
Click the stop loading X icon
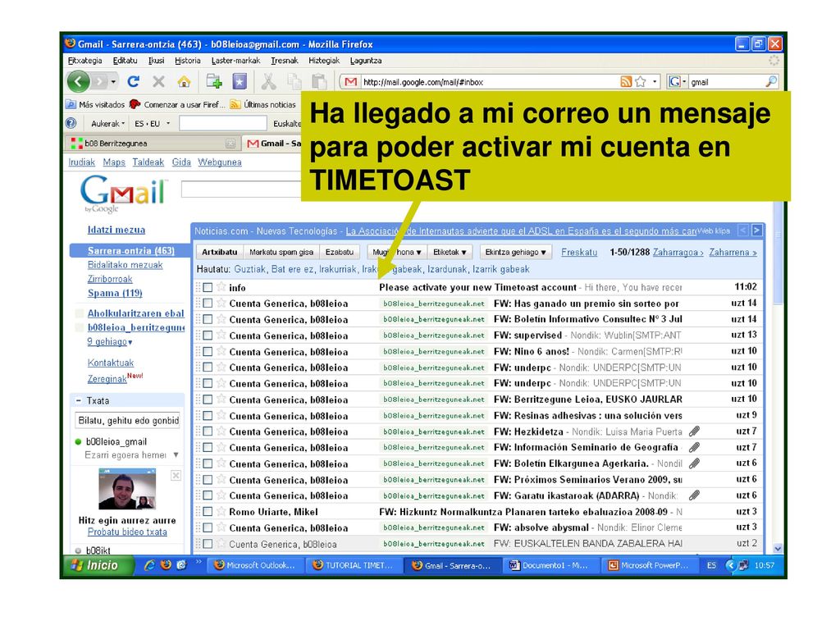(158, 81)
